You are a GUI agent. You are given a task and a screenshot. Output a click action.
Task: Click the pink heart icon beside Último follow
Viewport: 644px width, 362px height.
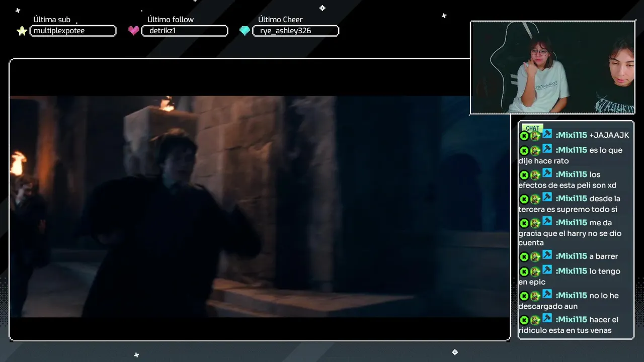[x=133, y=31]
